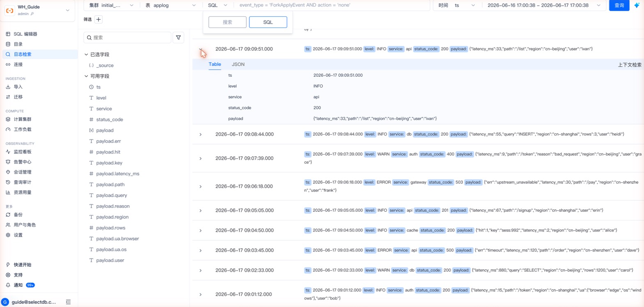Expand the 09:05:05 log row
Image resolution: width=644 pixels, height=307 pixels.
click(x=200, y=210)
